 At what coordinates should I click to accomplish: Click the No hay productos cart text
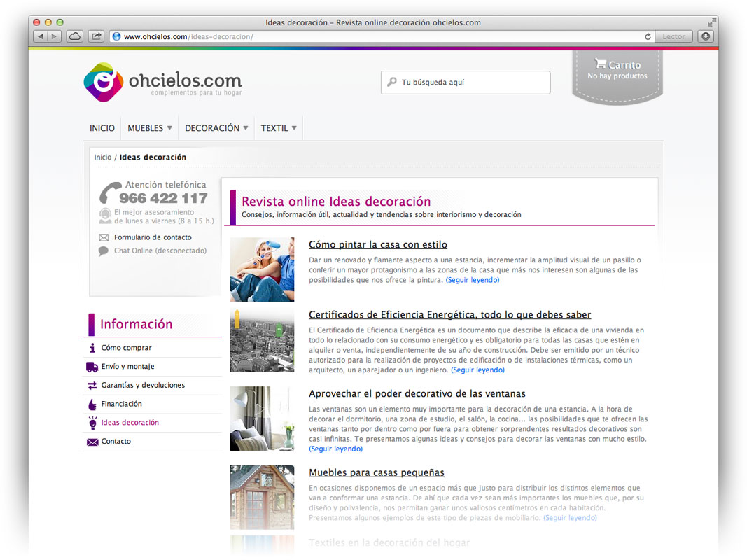click(617, 76)
